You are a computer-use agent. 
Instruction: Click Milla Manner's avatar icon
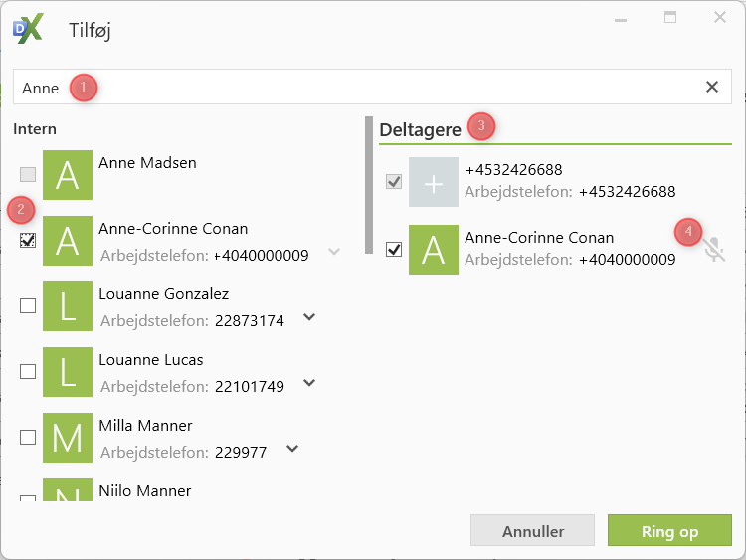point(67,438)
